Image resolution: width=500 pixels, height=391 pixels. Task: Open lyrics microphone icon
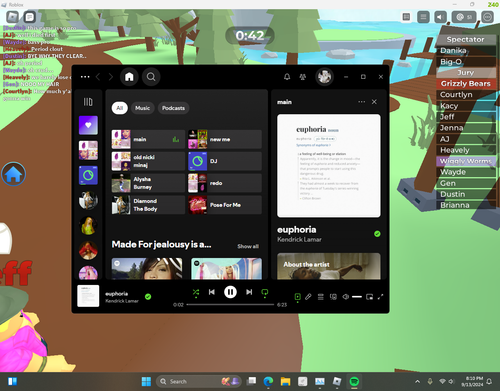tap(308, 296)
